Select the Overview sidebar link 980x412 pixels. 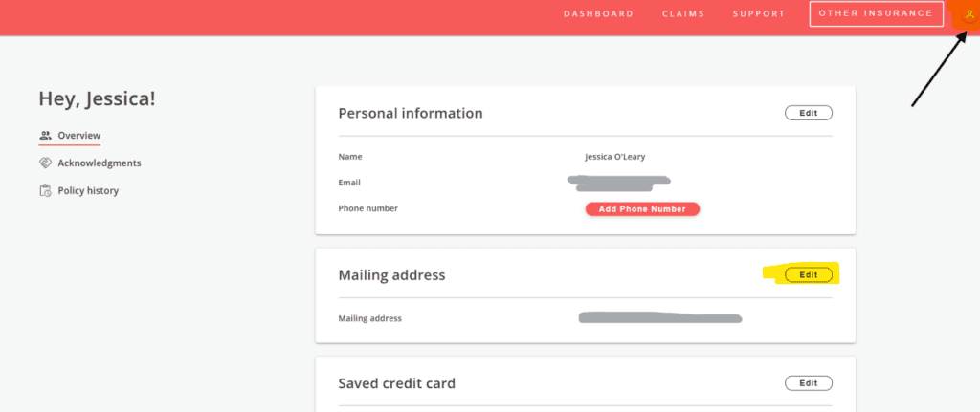pyautogui.click(x=78, y=136)
